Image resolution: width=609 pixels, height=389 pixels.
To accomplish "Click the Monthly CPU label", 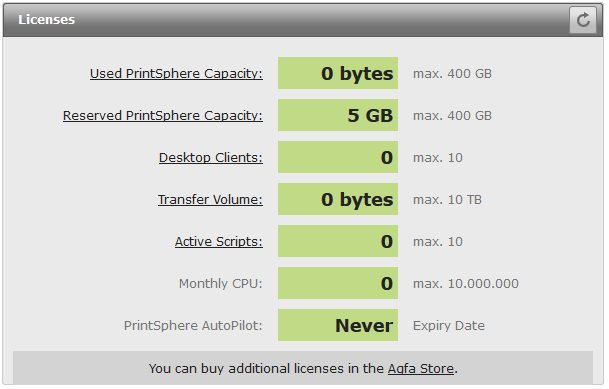I will [221, 283].
